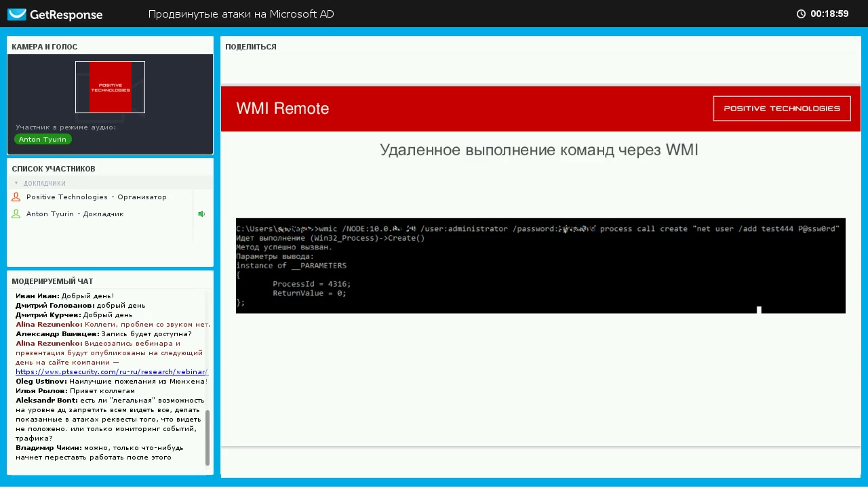
Task: Click Дмитрий Голованов's chat message
Action: point(81,306)
